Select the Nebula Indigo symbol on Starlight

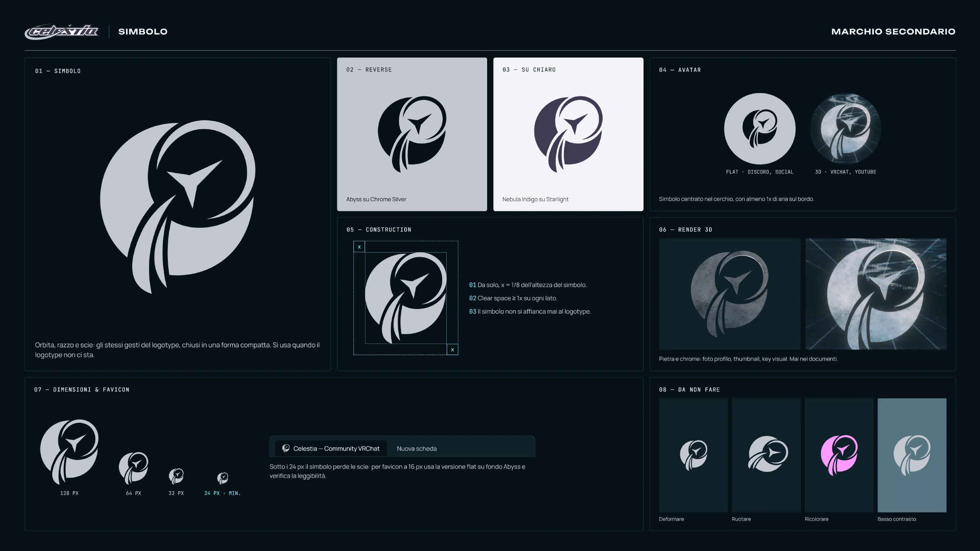tap(568, 134)
